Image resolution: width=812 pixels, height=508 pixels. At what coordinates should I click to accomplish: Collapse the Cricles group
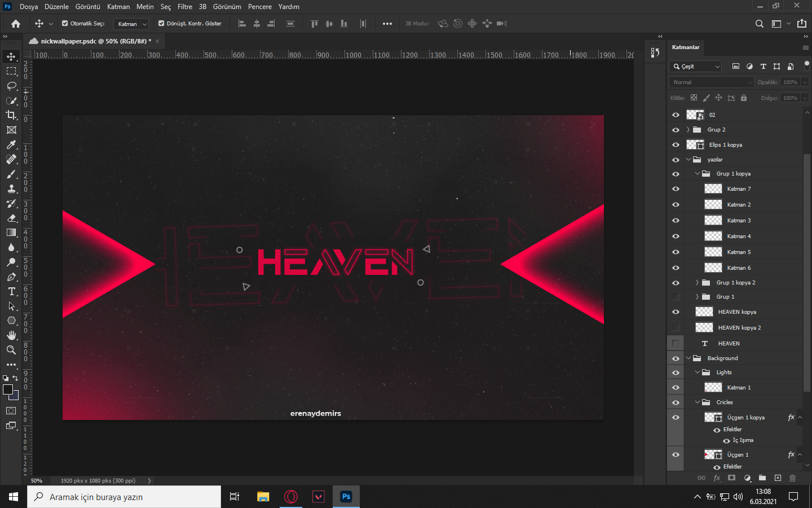697,402
